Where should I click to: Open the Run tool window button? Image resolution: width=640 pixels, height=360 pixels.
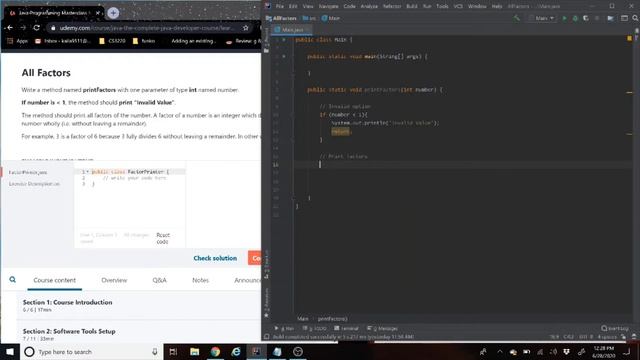click(284, 328)
